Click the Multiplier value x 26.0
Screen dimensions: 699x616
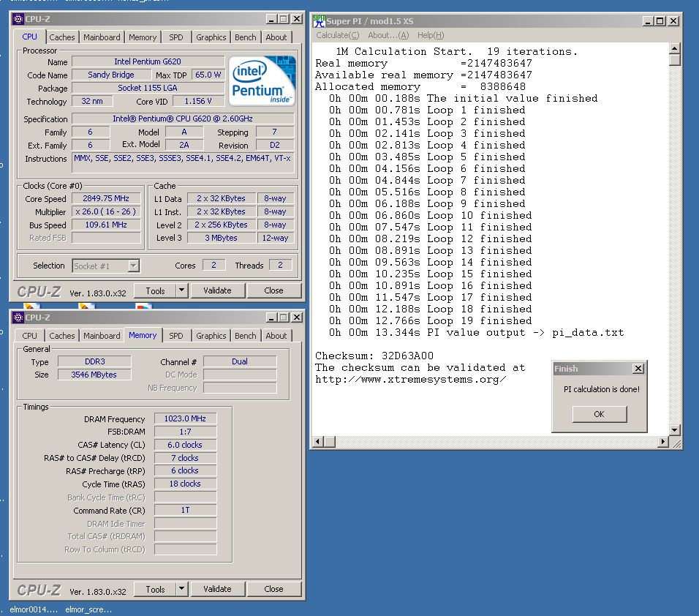coord(106,211)
